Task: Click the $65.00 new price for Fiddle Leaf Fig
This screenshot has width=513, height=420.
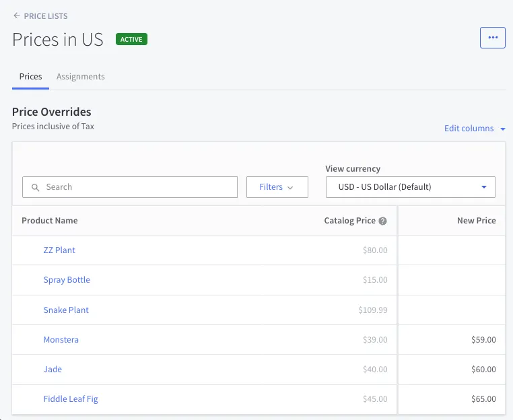Action: click(483, 399)
